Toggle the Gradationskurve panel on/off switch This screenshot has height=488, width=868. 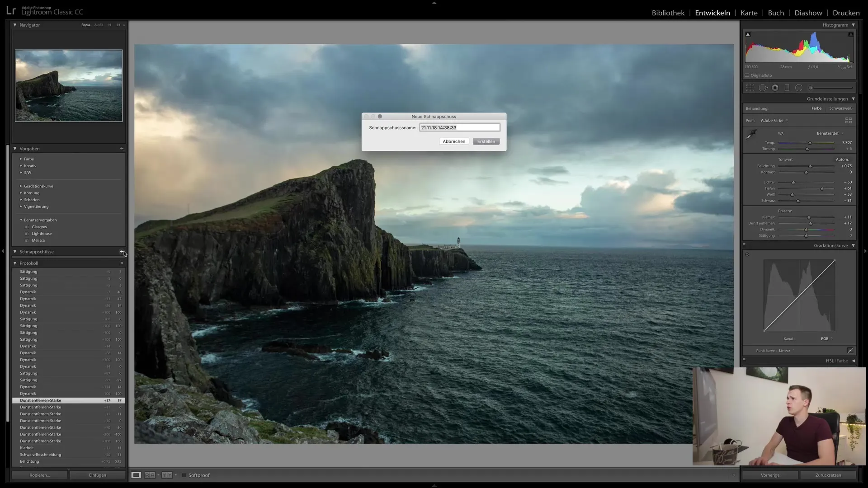pyautogui.click(x=744, y=244)
